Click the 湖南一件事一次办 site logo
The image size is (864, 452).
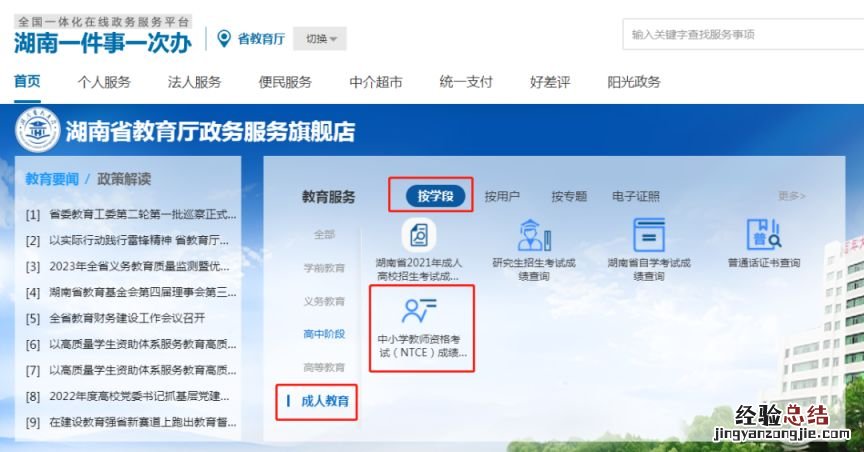coord(102,42)
